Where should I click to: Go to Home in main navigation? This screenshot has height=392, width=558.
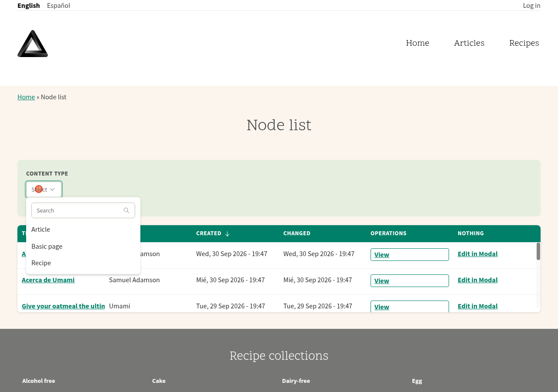click(x=418, y=43)
